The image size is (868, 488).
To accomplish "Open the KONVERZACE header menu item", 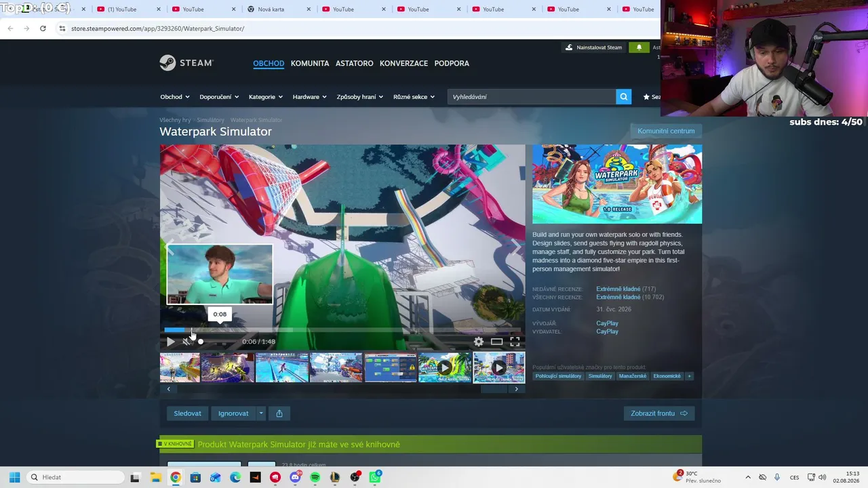I will tap(404, 64).
